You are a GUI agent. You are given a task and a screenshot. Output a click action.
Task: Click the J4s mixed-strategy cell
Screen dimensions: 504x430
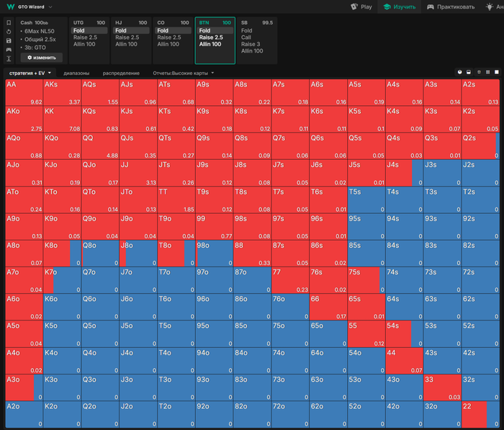pyautogui.click(x=405, y=173)
